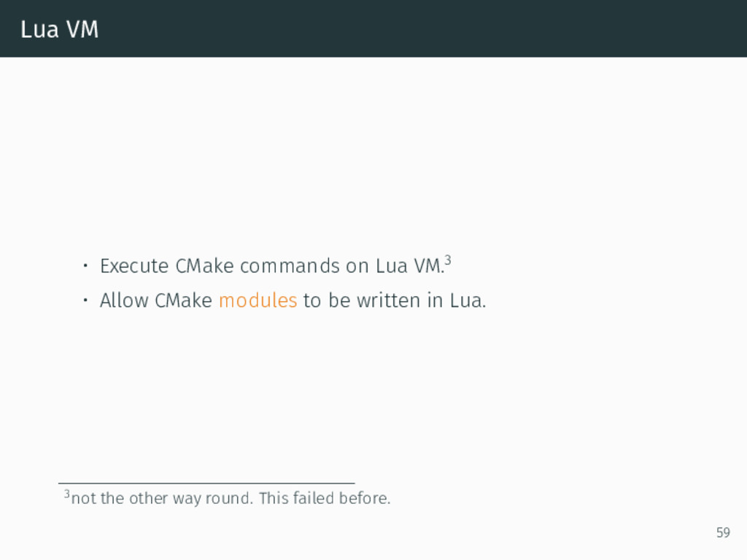
Task: Click the first bullet point dot
Action: 85,265
